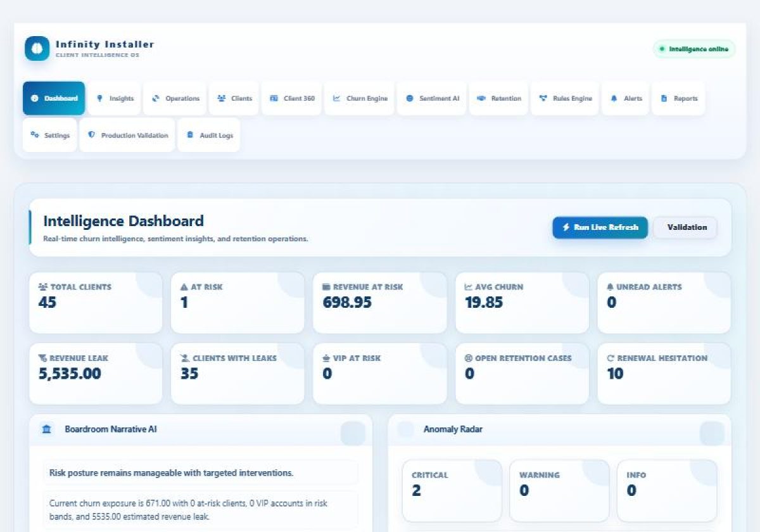
Task: Open the Reports tab
Action: coord(678,98)
